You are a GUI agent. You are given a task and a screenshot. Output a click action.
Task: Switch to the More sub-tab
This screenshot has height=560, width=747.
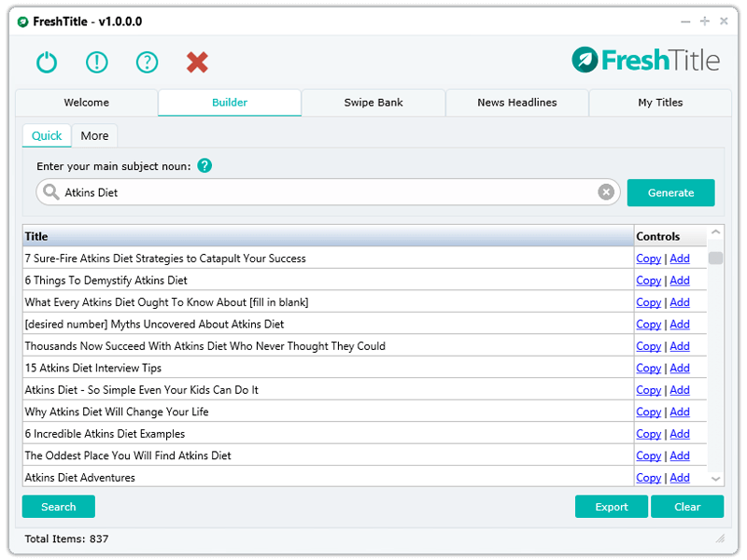[x=95, y=135]
